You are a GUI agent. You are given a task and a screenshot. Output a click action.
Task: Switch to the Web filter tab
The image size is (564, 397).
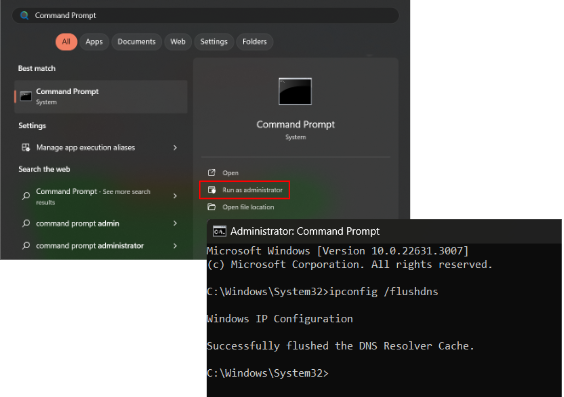pos(178,42)
